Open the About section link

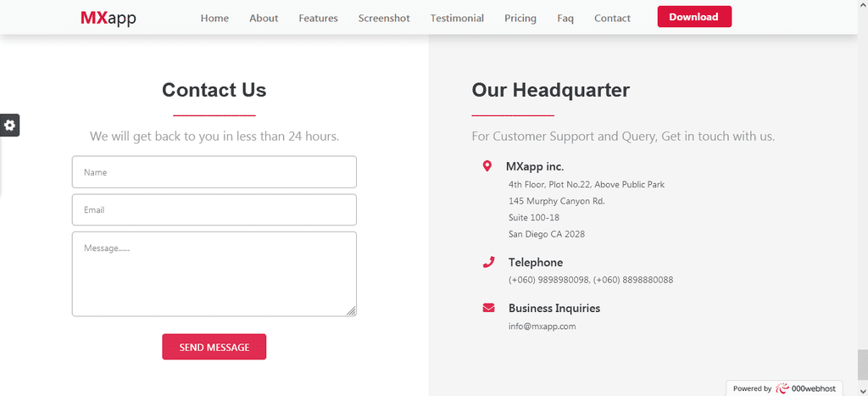pyautogui.click(x=264, y=19)
